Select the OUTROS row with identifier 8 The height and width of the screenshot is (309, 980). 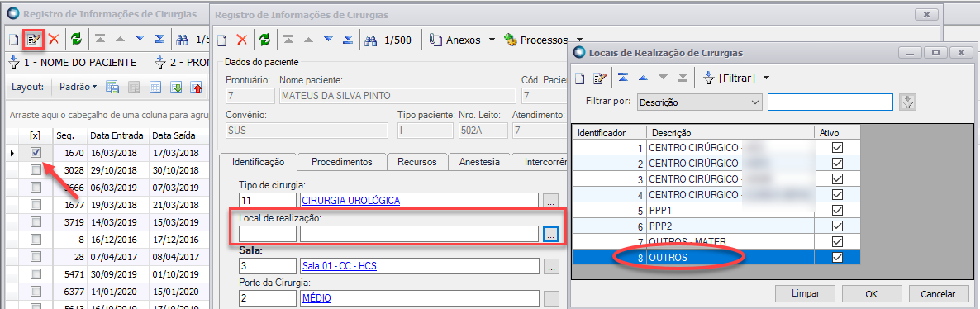[x=716, y=257]
